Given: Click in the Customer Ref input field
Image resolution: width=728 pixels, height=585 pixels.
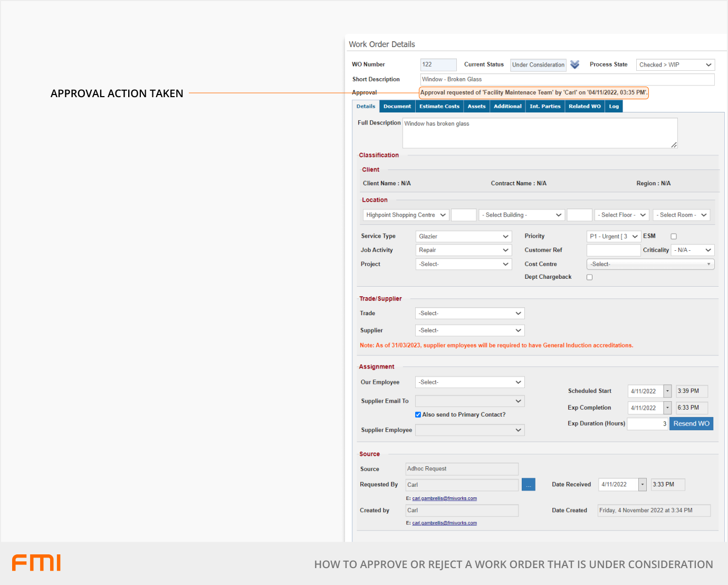Looking at the screenshot, I should pos(613,250).
